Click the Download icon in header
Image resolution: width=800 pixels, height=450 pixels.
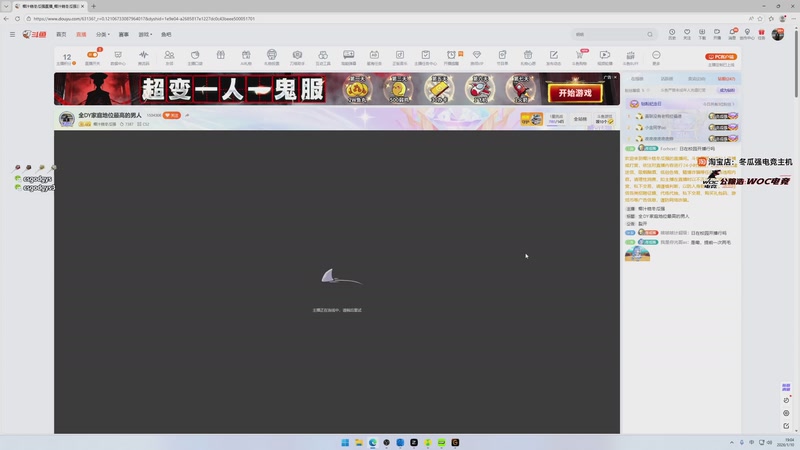pyautogui.click(x=702, y=32)
